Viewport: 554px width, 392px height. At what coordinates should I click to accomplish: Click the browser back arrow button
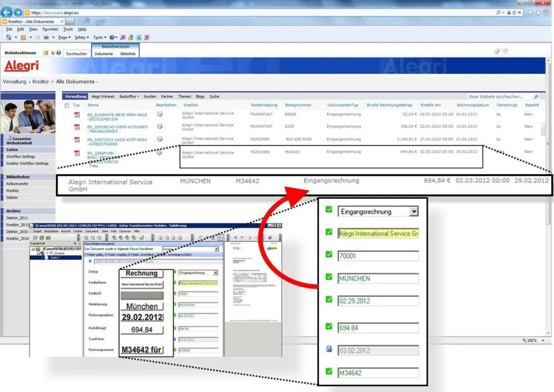(7, 12)
